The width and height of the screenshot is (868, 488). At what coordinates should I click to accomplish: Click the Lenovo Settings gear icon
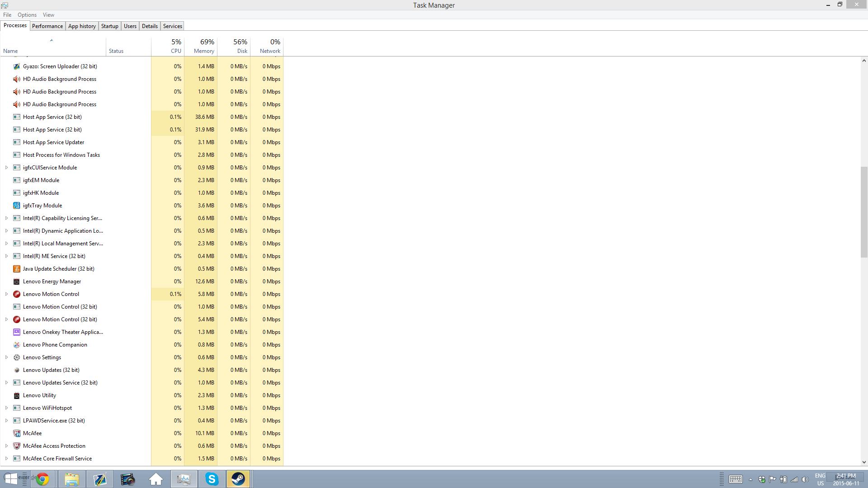click(x=17, y=357)
